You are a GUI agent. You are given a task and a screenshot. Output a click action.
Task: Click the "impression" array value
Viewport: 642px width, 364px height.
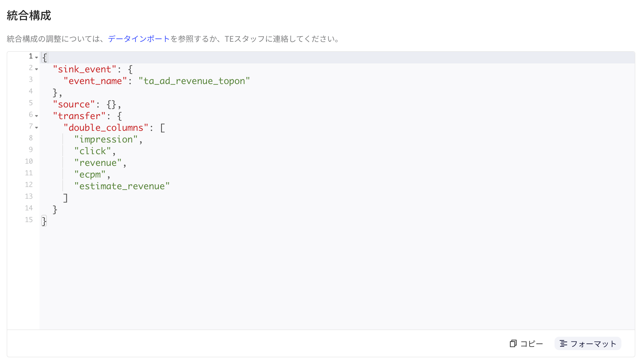106,139
